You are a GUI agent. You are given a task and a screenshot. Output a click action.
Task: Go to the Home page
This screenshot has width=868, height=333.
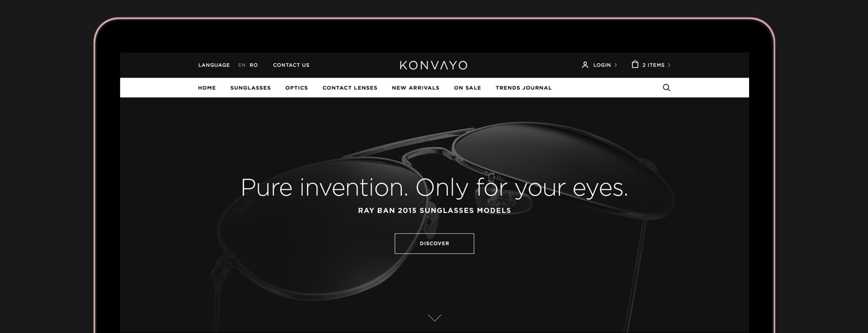[207, 88]
